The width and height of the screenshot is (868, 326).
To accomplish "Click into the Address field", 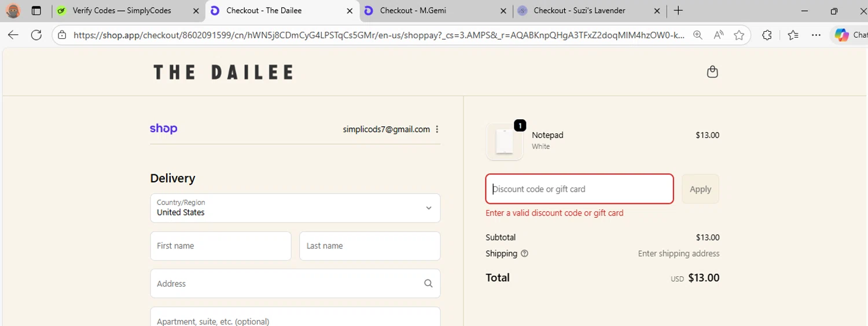I will coord(295,284).
